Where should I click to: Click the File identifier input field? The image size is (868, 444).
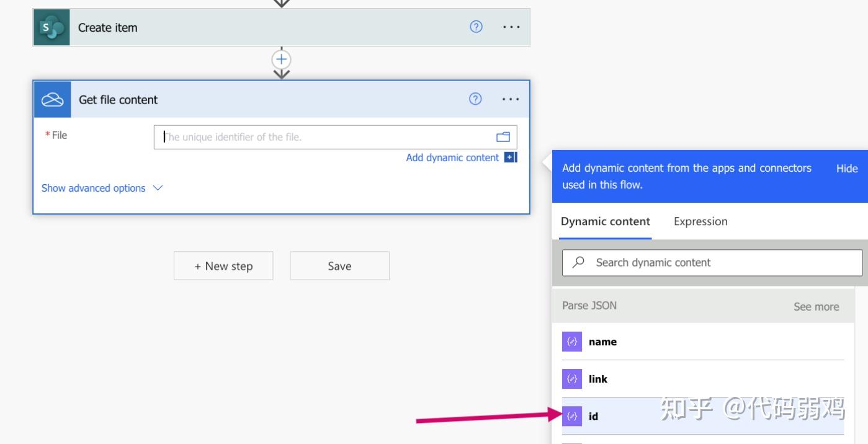(323, 137)
